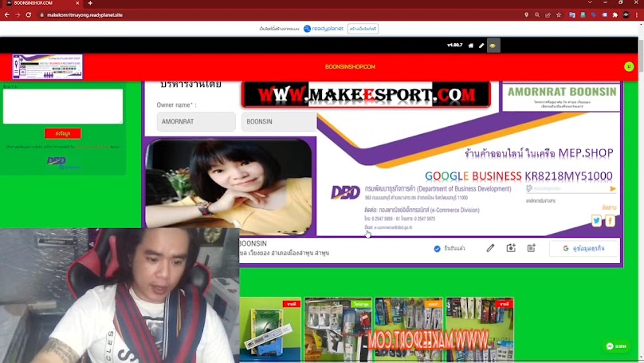Bookmark this page with the star icon
The height and width of the screenshot is (363, 644).
[x=559, y=15]
